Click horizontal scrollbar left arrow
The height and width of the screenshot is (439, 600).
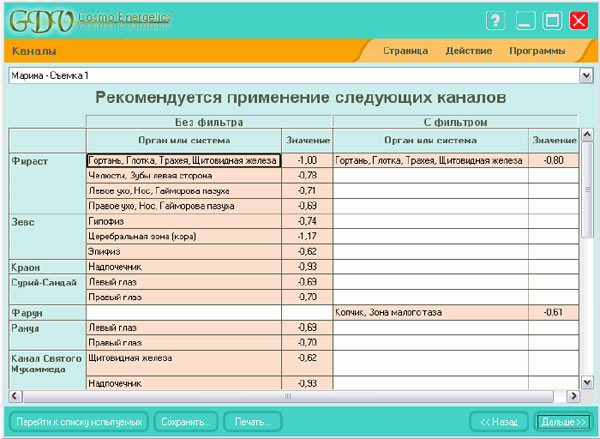15,396
